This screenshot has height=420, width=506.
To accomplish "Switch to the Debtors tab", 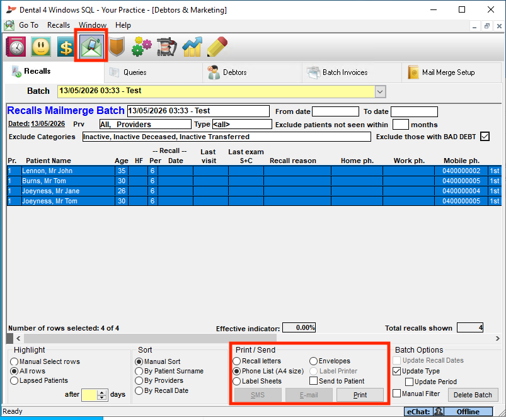I will click(253, 72).
